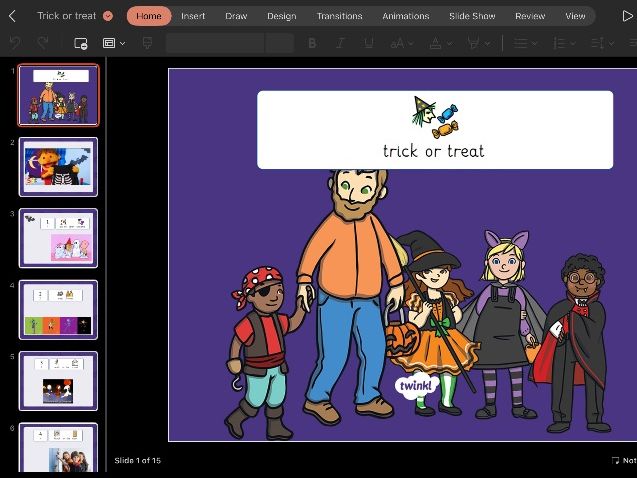Open the font color dropdown
The width and height of the screenshot is (637, 478).
(x=441, y=43)
